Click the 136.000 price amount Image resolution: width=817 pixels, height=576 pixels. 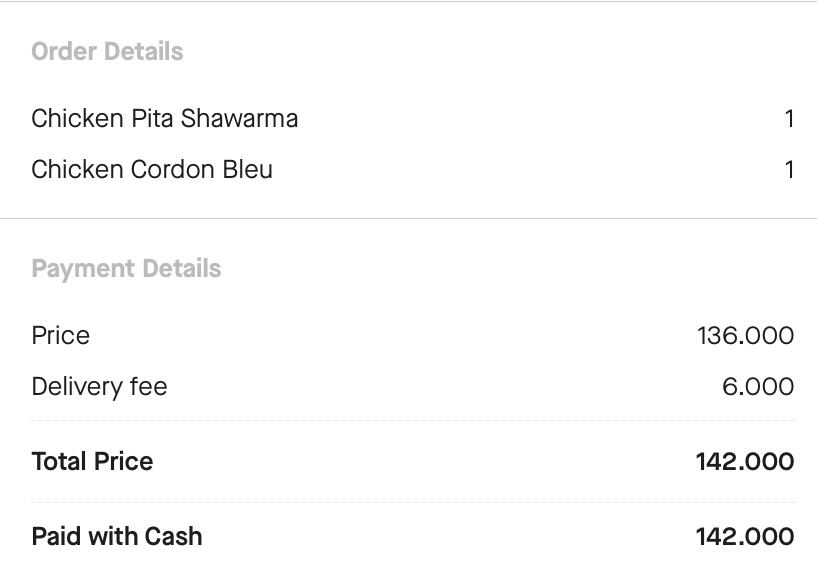pyautogui.click(x=746, y=335)
